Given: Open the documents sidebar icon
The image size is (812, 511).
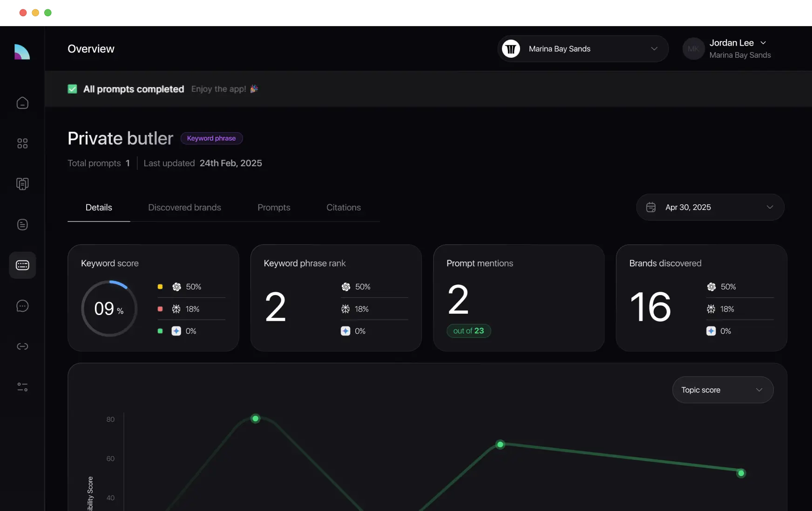Looking at the screenshot, I should (22, 184).
